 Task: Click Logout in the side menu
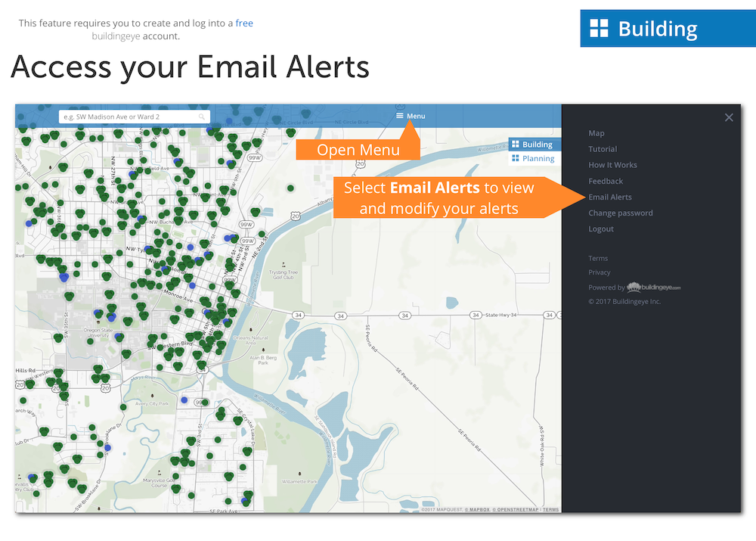(x=601, y=229)
